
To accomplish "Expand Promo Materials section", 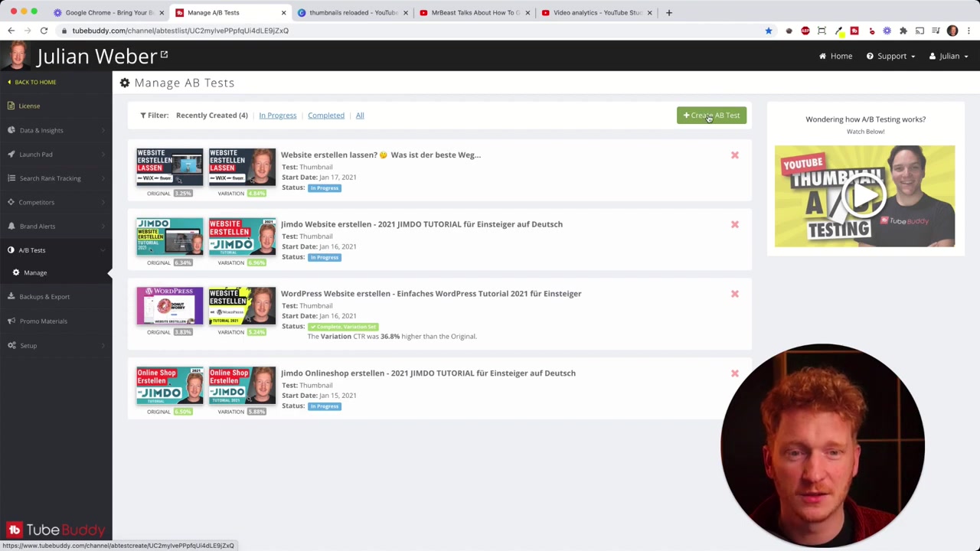I will 56,321.
